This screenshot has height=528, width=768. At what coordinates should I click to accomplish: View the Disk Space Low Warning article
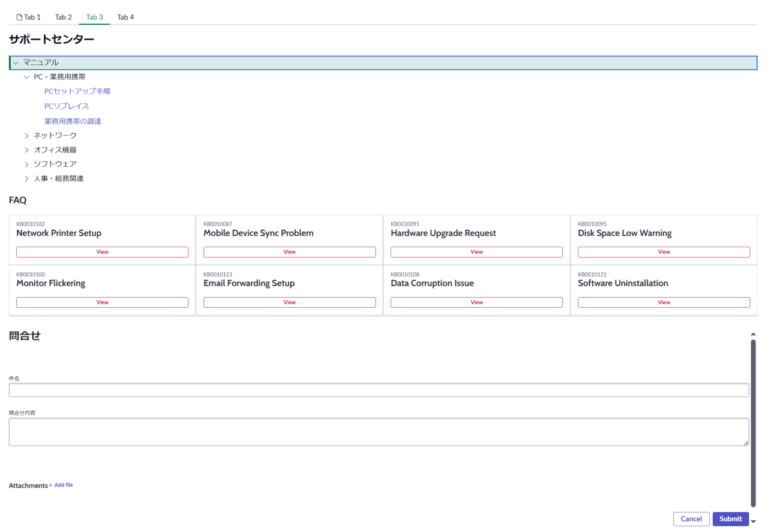[664, 252]
